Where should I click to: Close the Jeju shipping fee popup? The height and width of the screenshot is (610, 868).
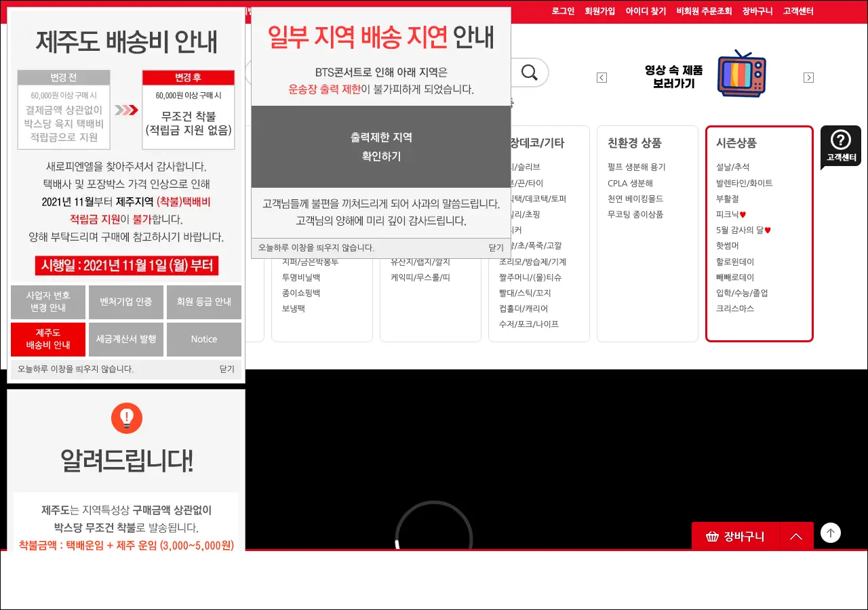click(226, 369)
